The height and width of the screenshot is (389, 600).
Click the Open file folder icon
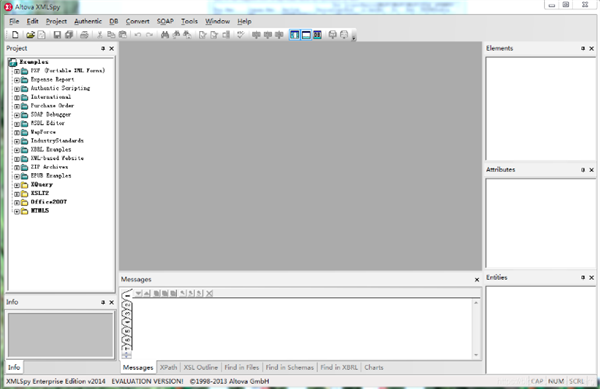(30, 35)
